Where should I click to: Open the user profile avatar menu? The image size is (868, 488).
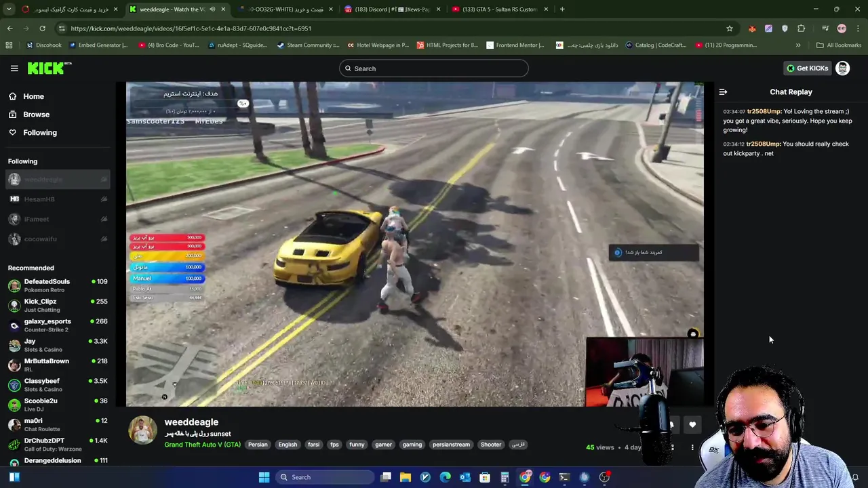[842, 68]
